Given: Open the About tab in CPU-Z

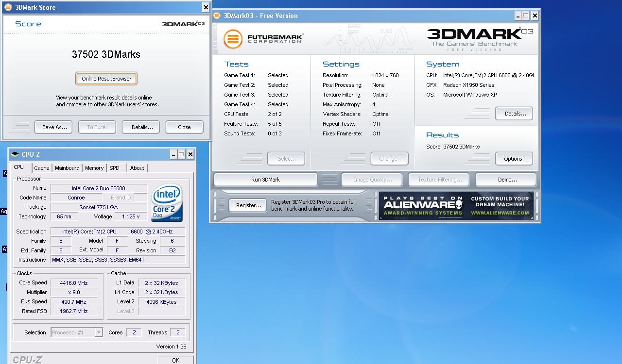Looking at the screenshot, I should (137, 168).
